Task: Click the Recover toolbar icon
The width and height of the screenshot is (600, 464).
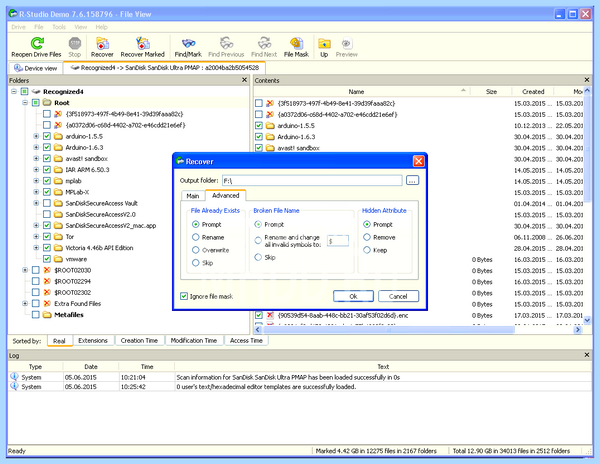Action: coord(102,43)
